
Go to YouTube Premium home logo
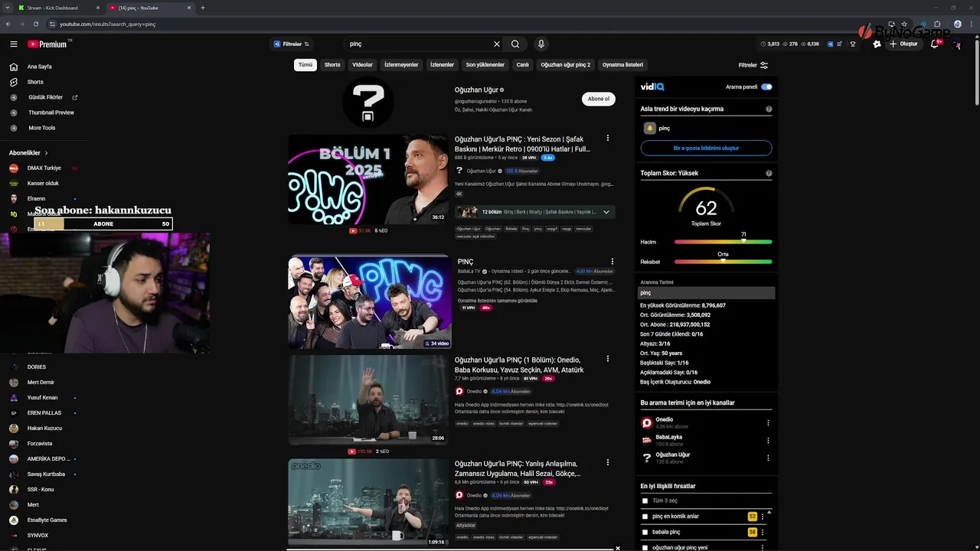tap(48, 44)
